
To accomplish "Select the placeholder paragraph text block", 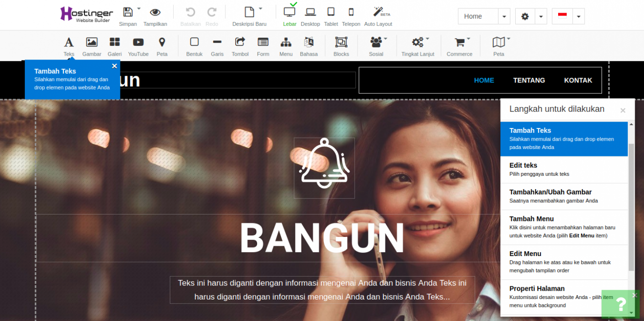I will pyautogui.click(x=322, y=290).
